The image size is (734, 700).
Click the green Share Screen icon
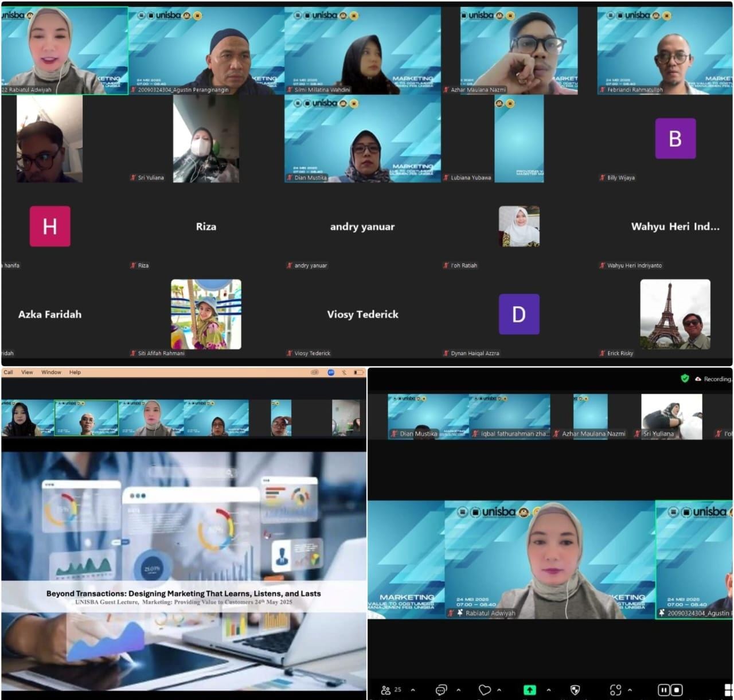point(529,690)
